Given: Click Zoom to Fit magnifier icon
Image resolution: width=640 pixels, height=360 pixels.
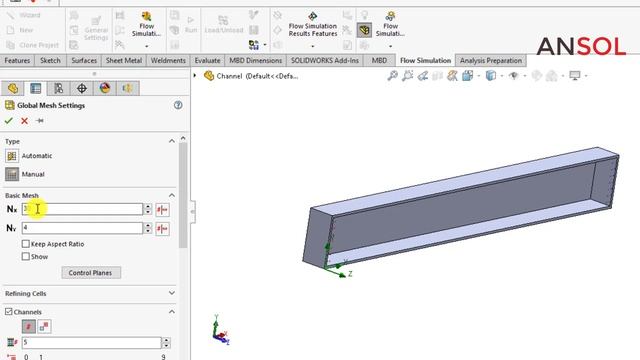Looking at the screenshot, I should [x=393, y=76].
